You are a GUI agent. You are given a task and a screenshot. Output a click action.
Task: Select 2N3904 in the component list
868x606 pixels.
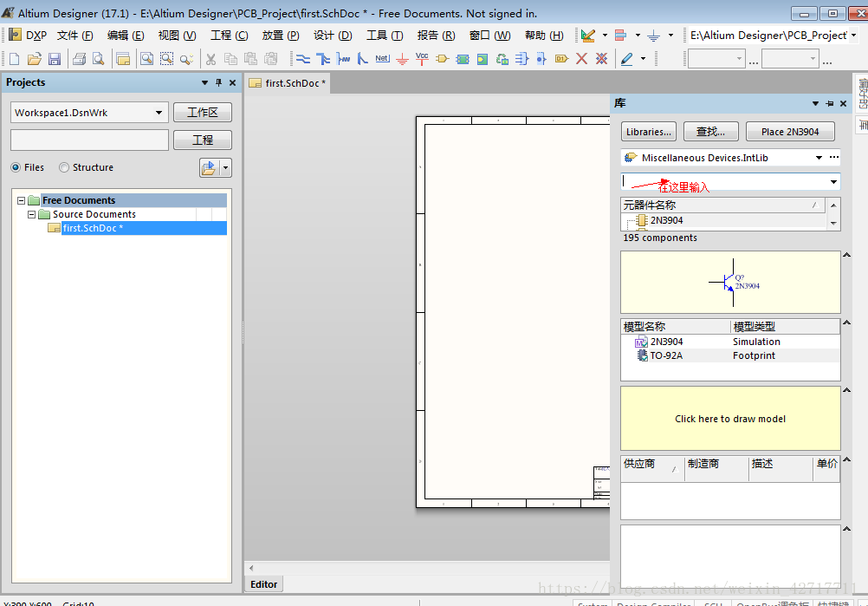[x=666, y=220]
